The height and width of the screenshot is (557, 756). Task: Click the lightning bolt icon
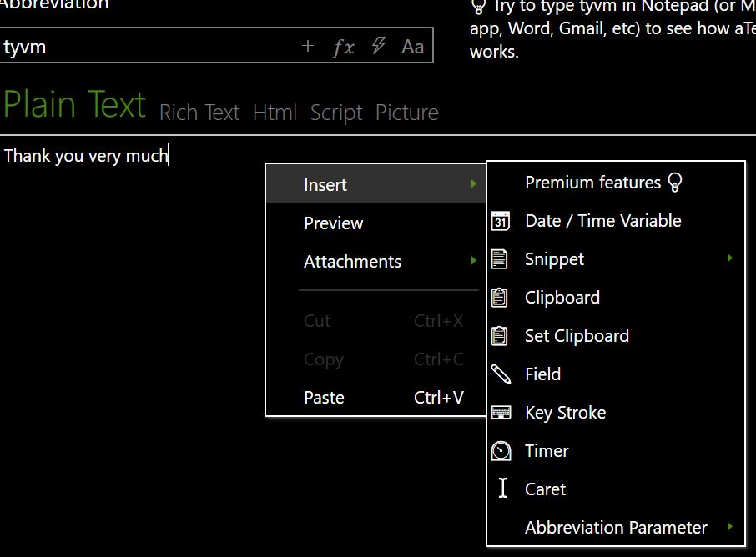coord(378,46)
